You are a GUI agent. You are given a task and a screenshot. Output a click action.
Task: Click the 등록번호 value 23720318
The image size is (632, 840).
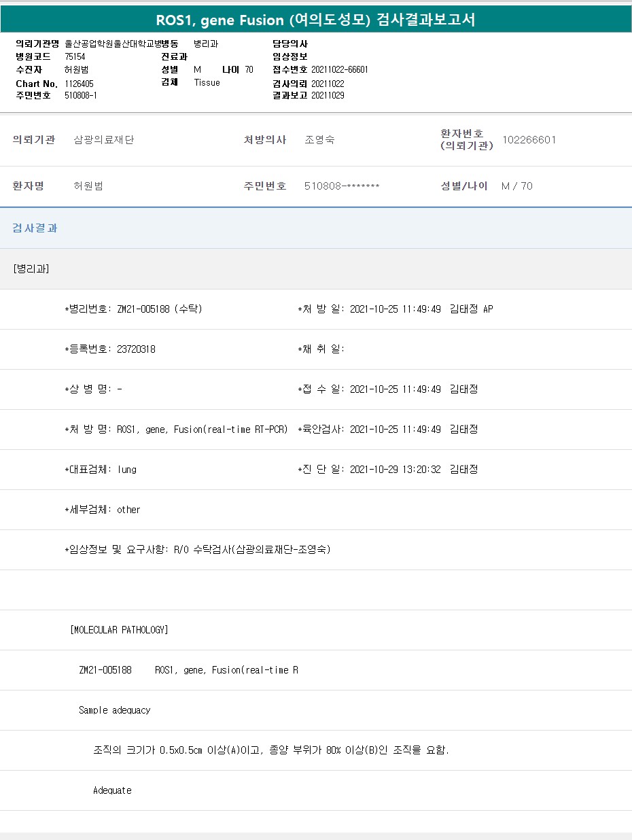click(x=136, y=349)
